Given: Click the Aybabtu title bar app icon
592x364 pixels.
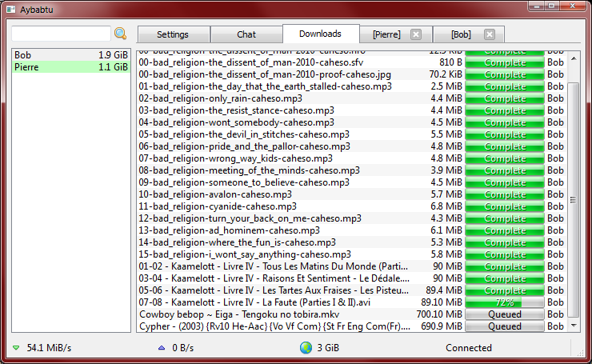Looking at the screenshot, I should 11,10.
